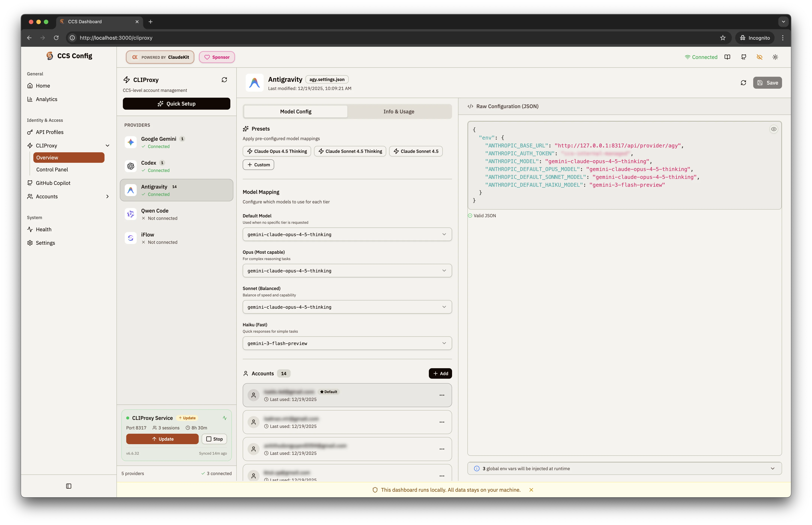812x525 pixels.
Task: Collapse the sidebar with the panel toggle
Action: pos(69,486)
